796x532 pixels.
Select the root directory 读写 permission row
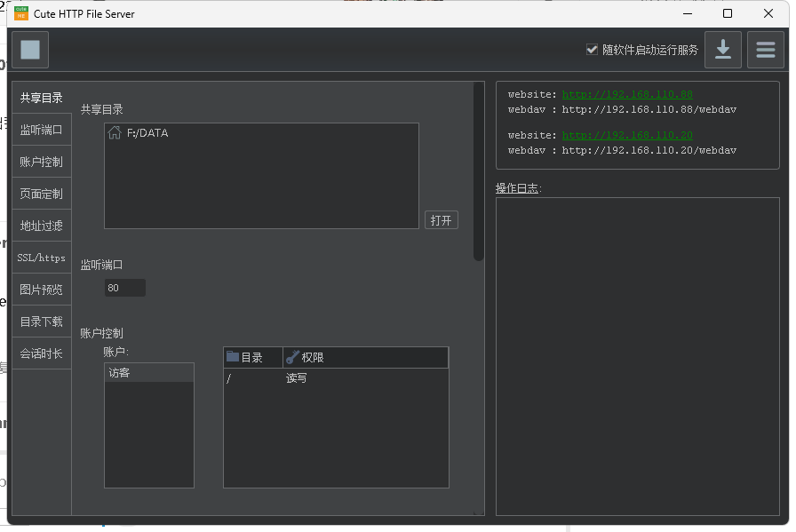(335, 378)
